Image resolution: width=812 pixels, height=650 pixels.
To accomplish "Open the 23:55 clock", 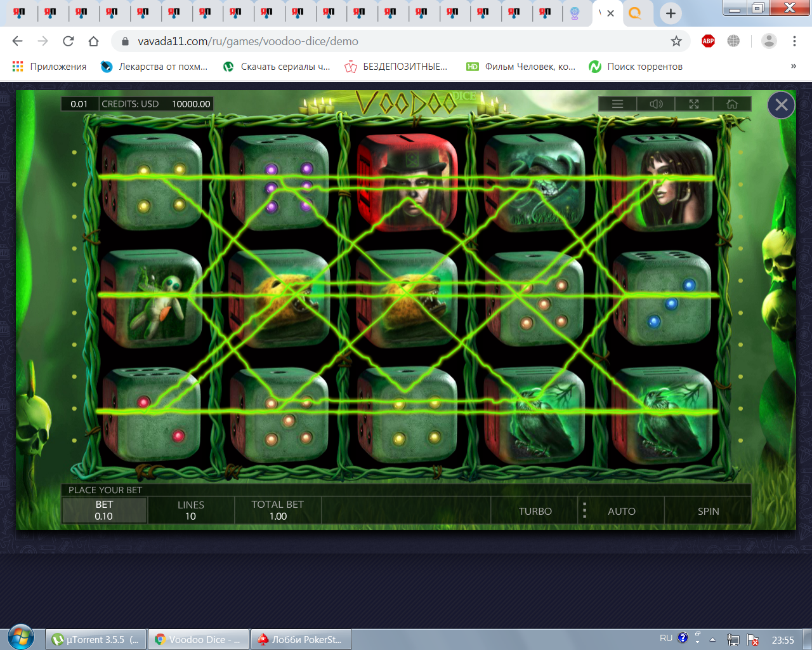I will (x=783, y=640).
